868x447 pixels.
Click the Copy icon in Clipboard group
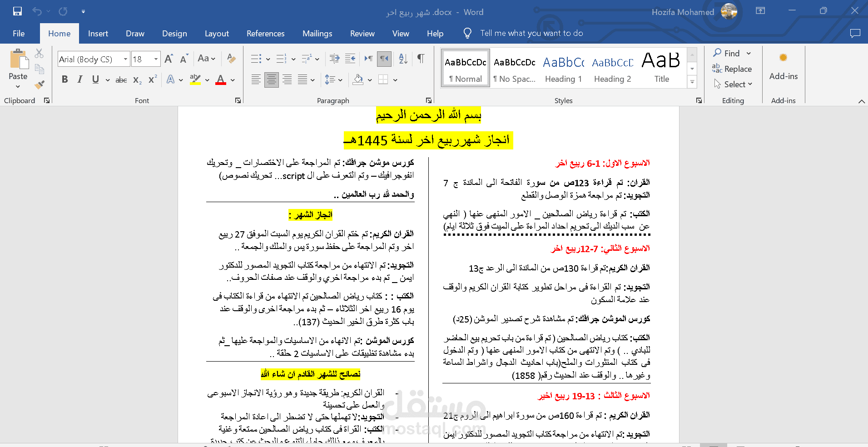tap(40, 69)
